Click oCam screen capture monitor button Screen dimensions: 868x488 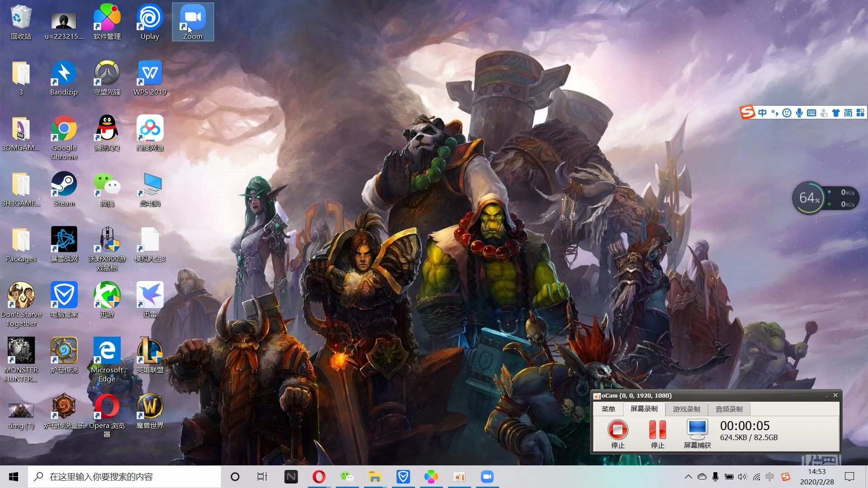point(697,434)
